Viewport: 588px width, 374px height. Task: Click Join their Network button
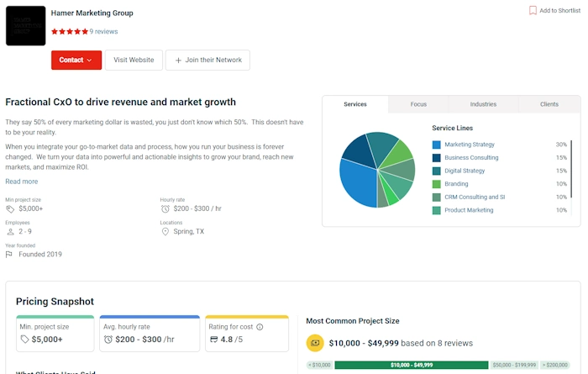pyautogui.click(x=207, y=60)
